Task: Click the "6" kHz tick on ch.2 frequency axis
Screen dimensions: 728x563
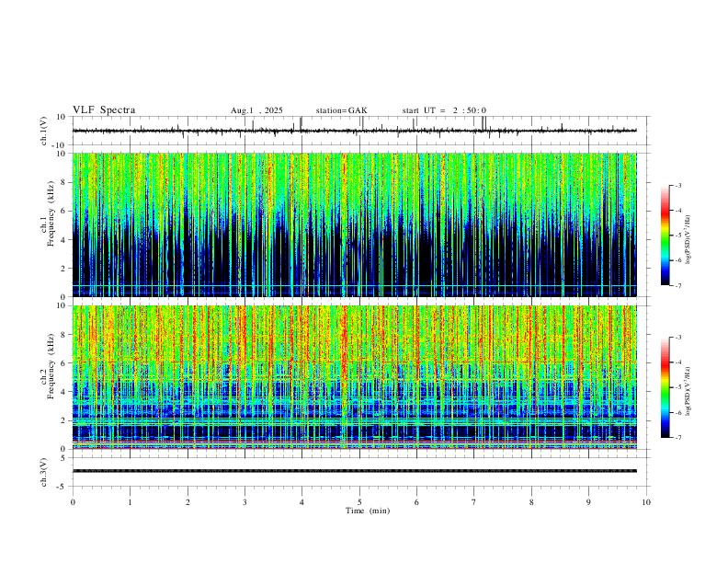Action: [x=63, y=363]
